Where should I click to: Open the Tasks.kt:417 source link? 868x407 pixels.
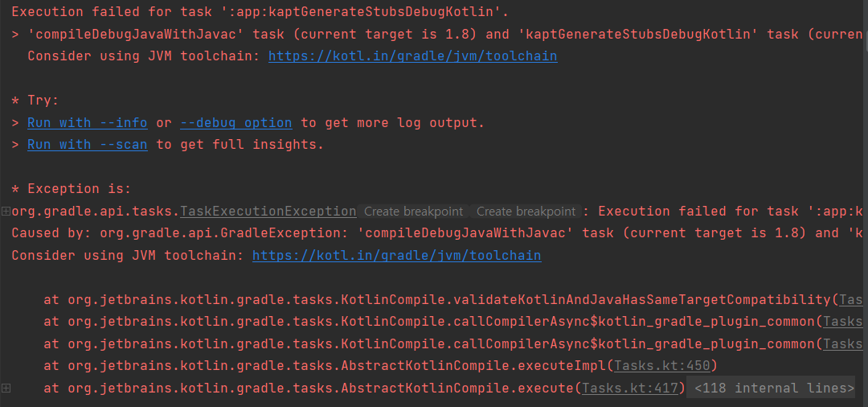(630, 388)
